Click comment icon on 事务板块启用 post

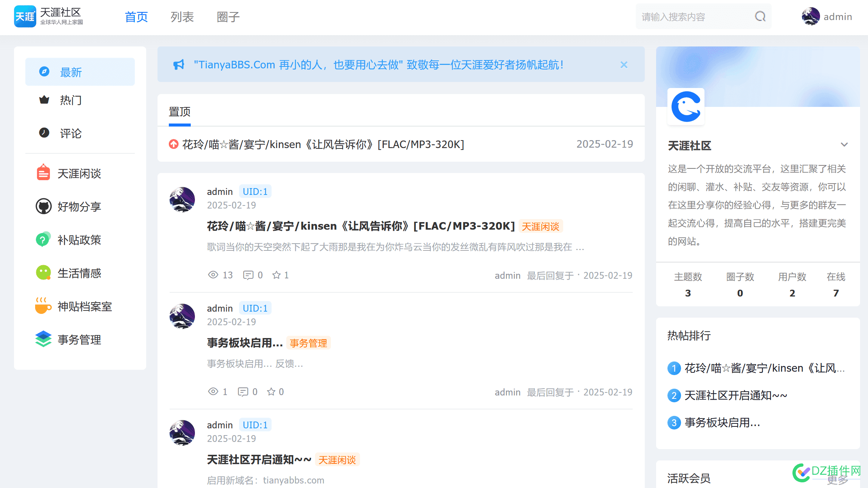click(243, 392)
